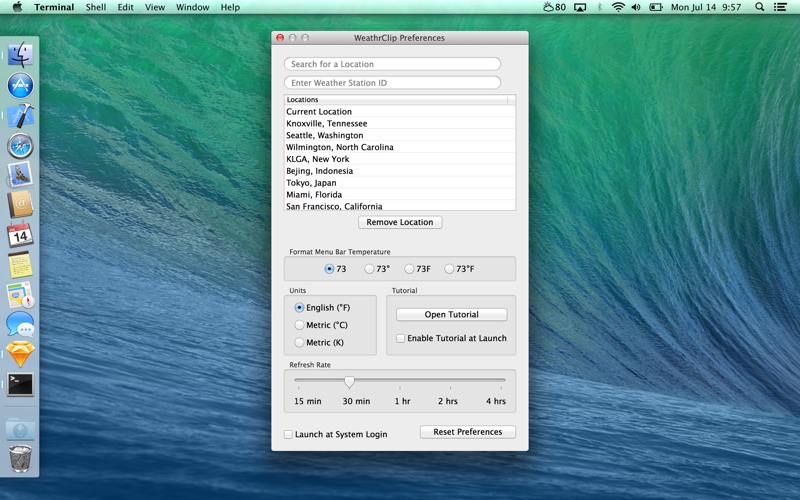
Task: Open Spotlight search magnifier
Action: tap(760, 7)
